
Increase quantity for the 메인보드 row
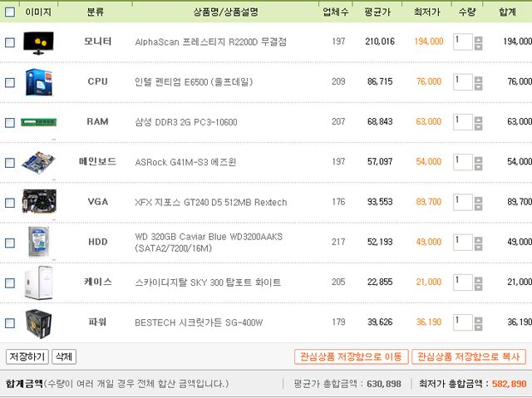point(479,160)
